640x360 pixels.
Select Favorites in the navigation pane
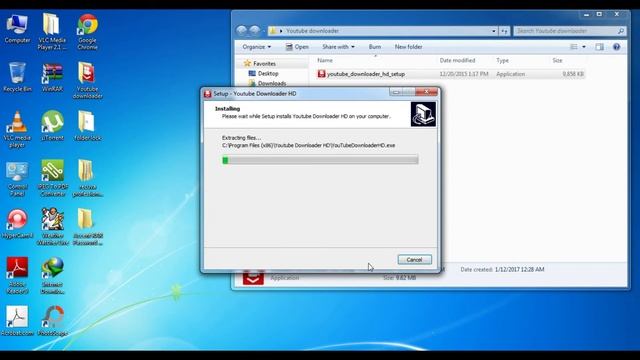tap(264, 64)
